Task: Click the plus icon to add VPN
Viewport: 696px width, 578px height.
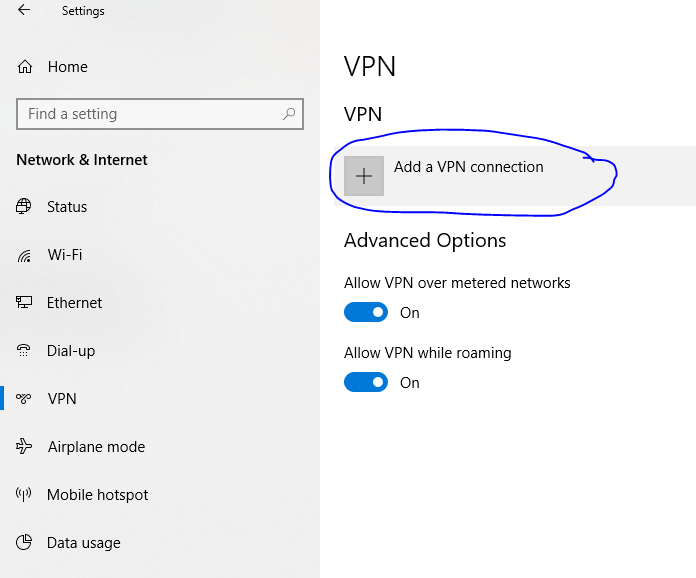Action: tap(364, 176)
